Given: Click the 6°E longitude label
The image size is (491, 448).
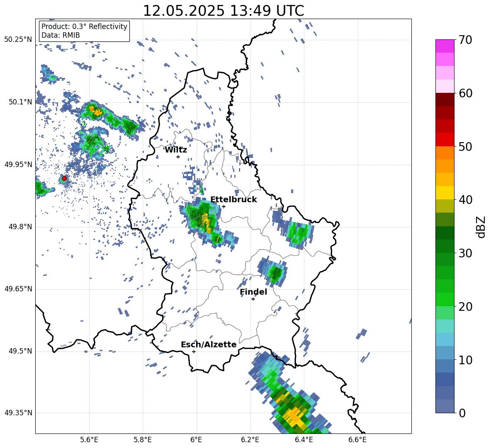Looking at the screenshot, I should tap(196, 440).
